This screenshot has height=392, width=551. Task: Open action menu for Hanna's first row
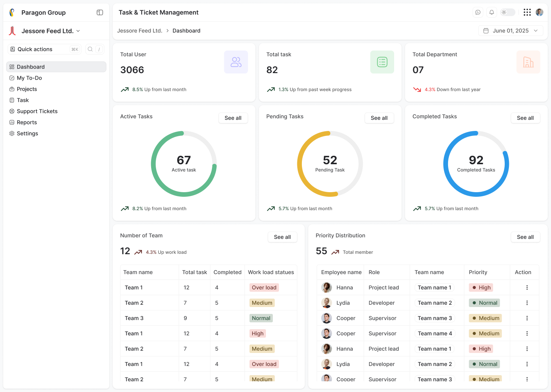(527, 287)
